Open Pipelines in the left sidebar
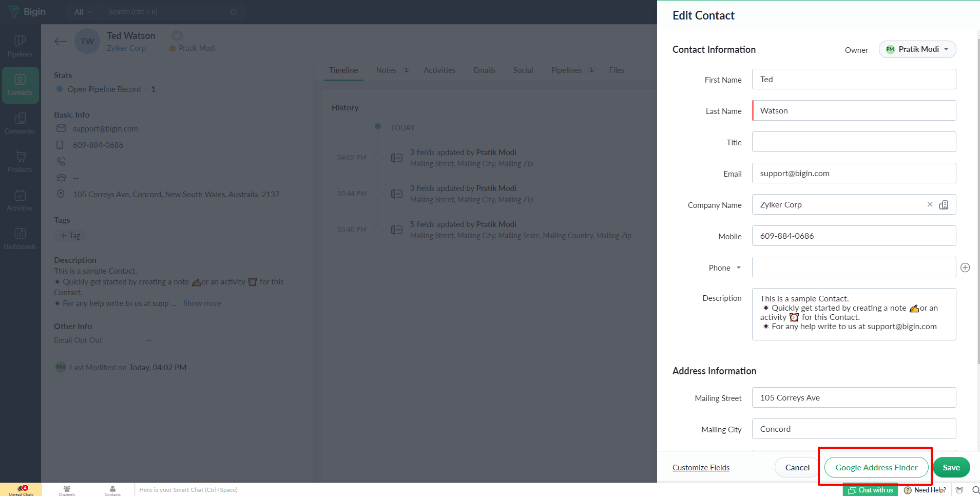Viewport: 980px width, 496px height. point(20,46)
